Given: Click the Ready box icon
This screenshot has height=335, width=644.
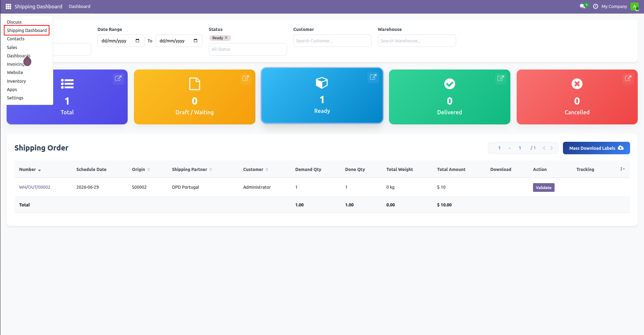Looking at the screenshot, I should point(322,83).
